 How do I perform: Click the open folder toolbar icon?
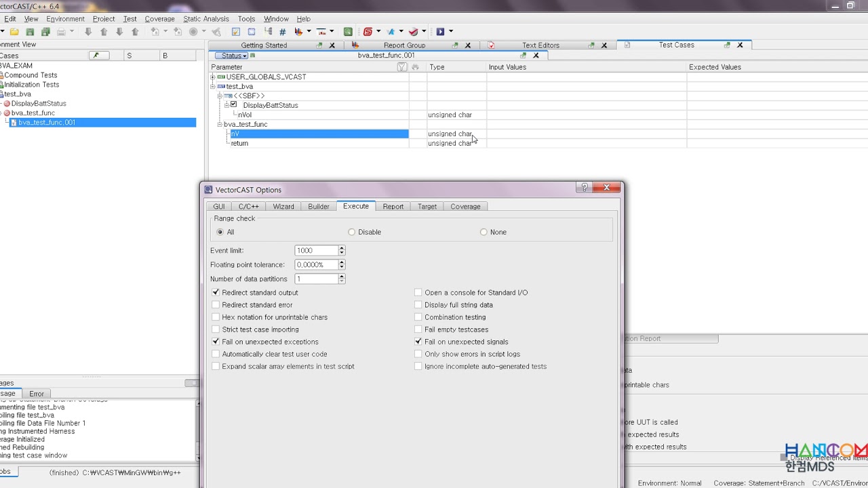(14, 32)
